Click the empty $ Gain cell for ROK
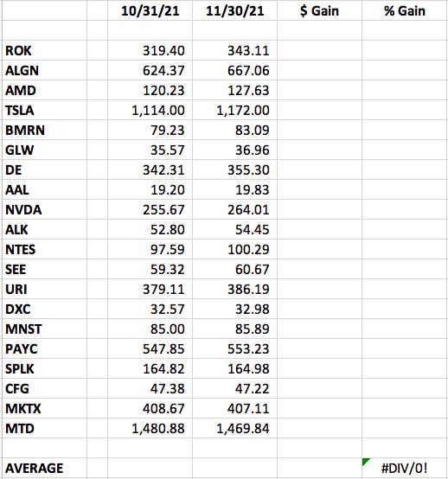Image resolution: width=448 pixels, height=479 pixels. tap(320, 50)
